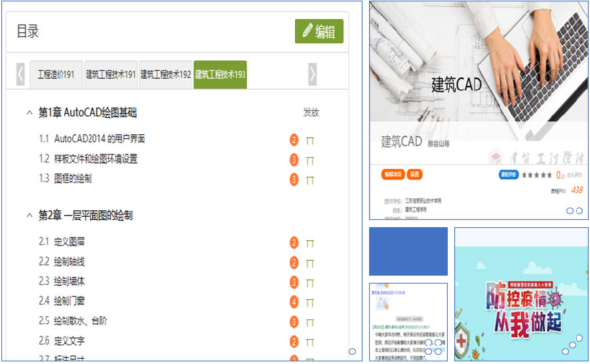Switch to the 建筑工程技术191 tab

coord(111,75)
